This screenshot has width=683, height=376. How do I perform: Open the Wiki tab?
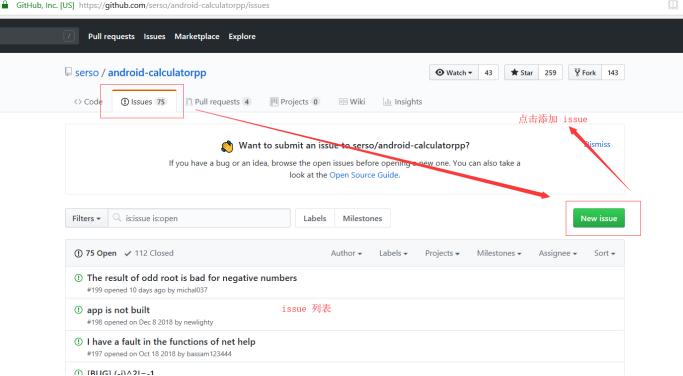coord(352,102)
